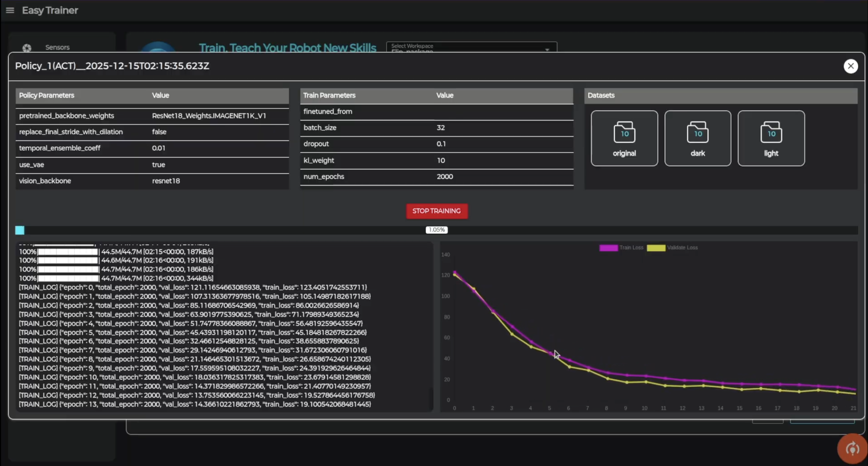Viewport: 868px width, 466px height.
Task: Open the hamburger menu icon
Action: (10, 10)
